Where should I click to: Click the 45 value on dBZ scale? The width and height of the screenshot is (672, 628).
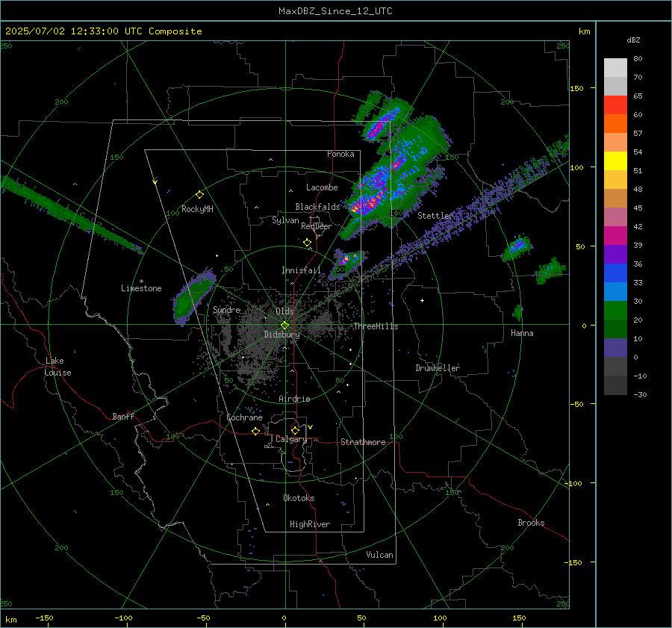click(638, 208)
